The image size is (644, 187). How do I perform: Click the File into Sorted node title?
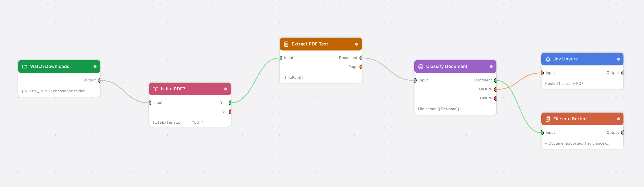pyautogui.click(x=570, y=119)
